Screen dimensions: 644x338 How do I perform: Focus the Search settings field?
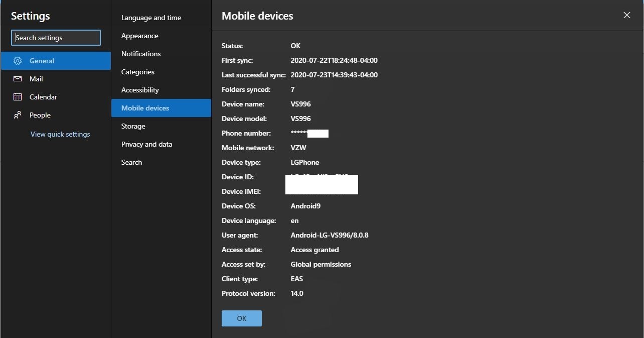pos(56,38)
